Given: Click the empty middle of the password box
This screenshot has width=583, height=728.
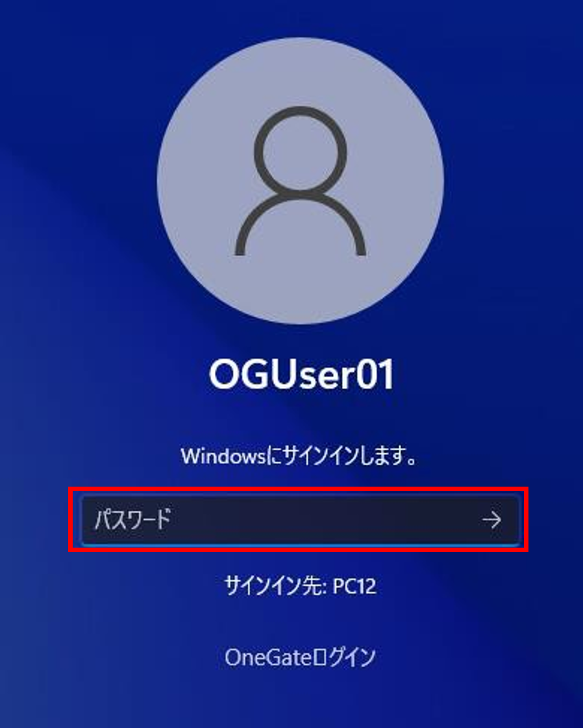Looking at the screenshot, I should pos(325,520).
